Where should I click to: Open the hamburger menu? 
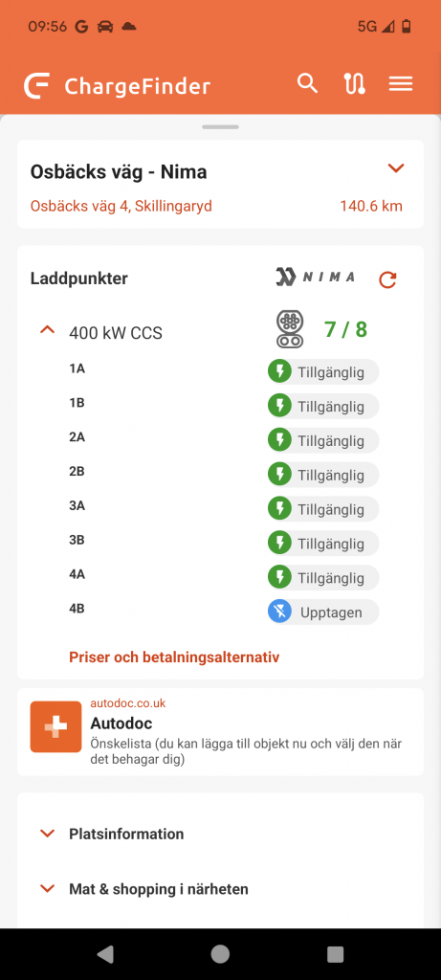coord(401,84)
